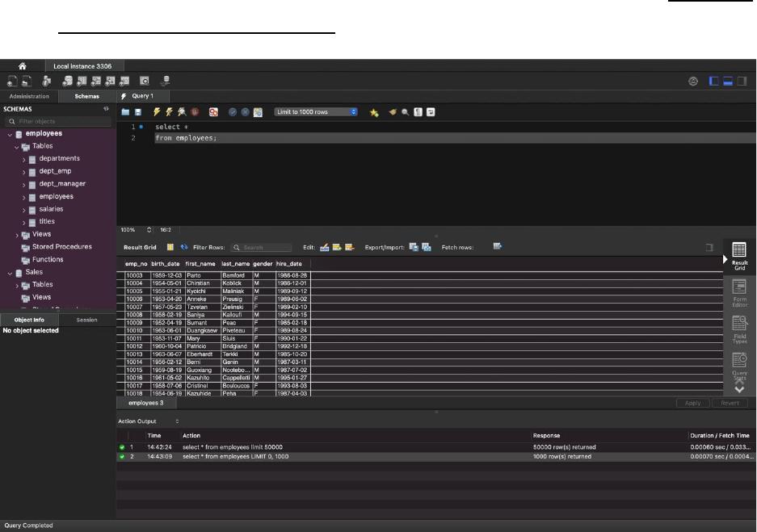
Task: Go to the Workbench home screen icon
Action: point(22,66)
